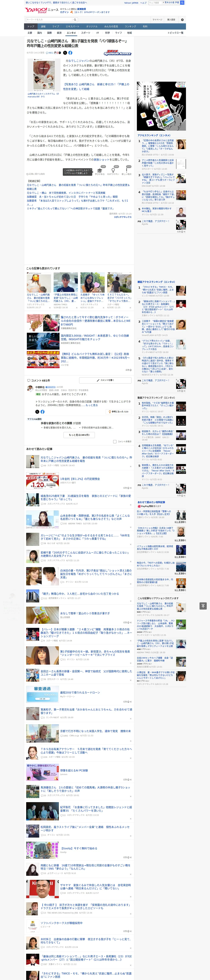The image size is (210, 980).
Task: Open the みんなの意見 navigation tab
Action: (x=111, y=27)
